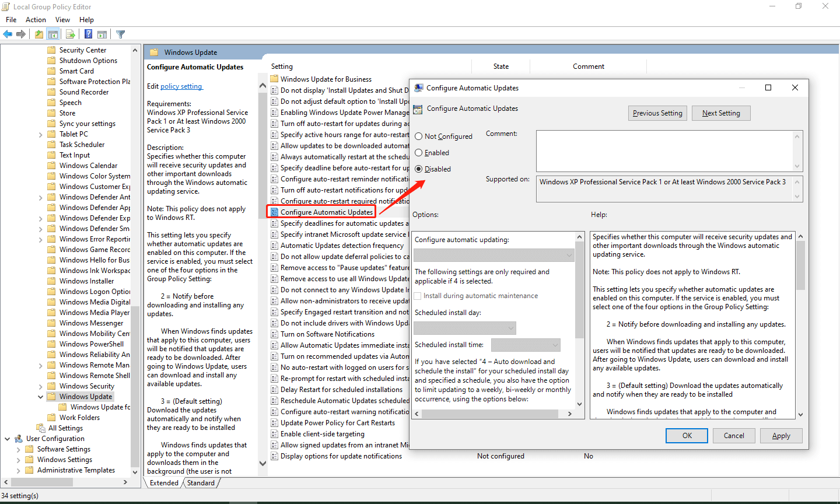Toggle Show/Hide Console Tree toolbar icon
Image resolution: width=840 pixels, height=504 pixels.
click(53, 34)
